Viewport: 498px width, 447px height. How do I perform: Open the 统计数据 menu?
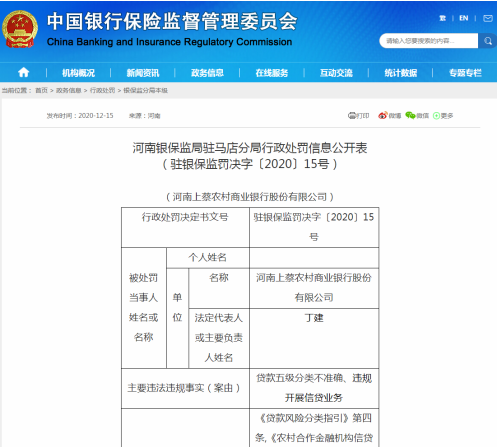400,73
